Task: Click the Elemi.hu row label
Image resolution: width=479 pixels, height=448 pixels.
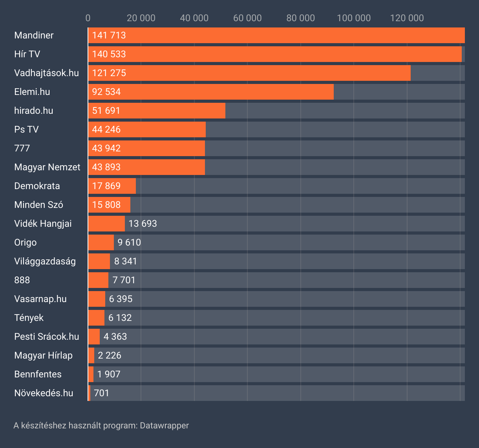Action: [x=32, y=92]
